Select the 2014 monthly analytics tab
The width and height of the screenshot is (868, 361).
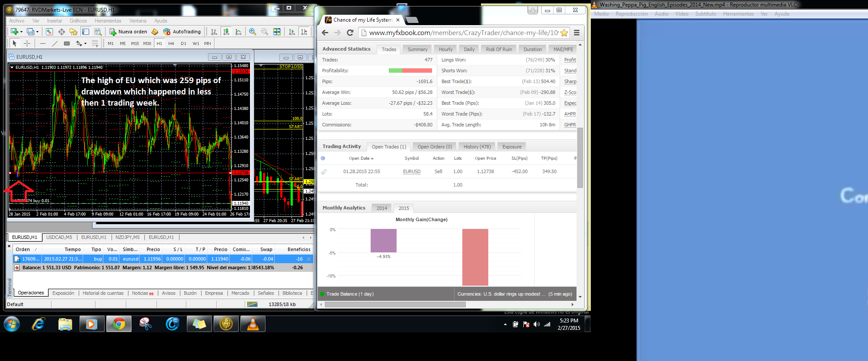point(381,208)
